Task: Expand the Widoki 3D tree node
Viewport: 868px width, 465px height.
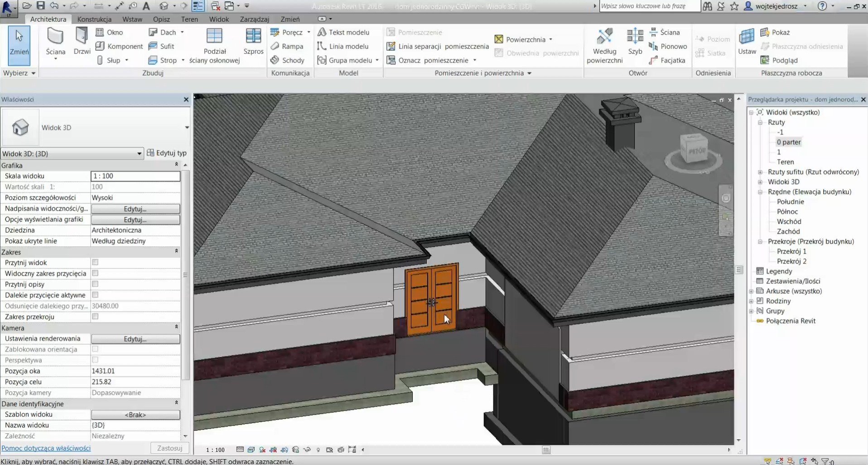Action: pyautogui.click(x=760, y=182)
